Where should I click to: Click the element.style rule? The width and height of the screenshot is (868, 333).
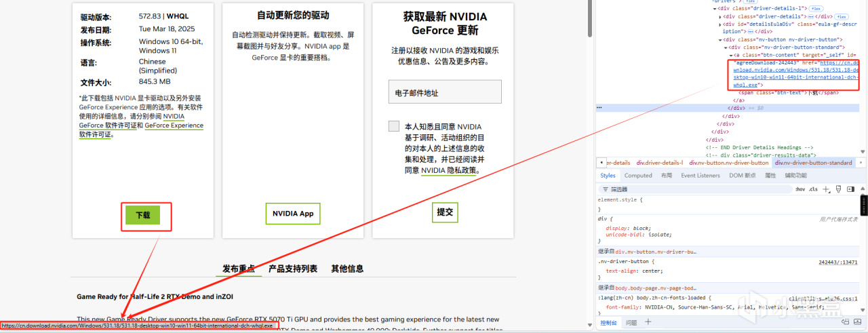[620, 200]
